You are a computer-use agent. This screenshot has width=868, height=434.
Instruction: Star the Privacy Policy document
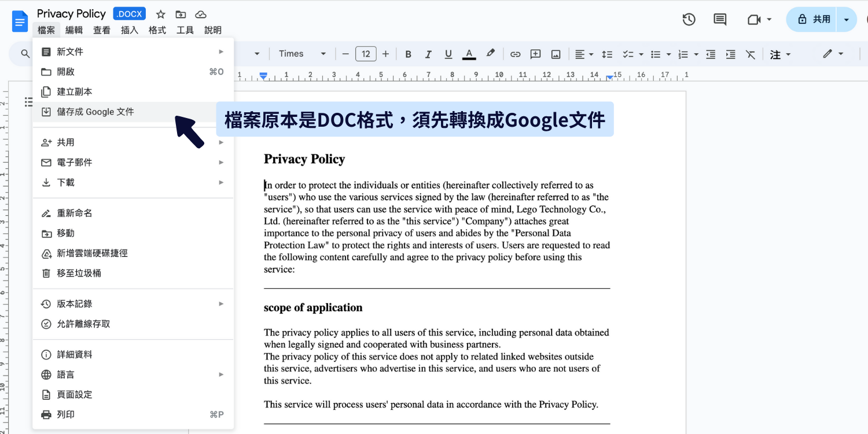click(161, 14)
